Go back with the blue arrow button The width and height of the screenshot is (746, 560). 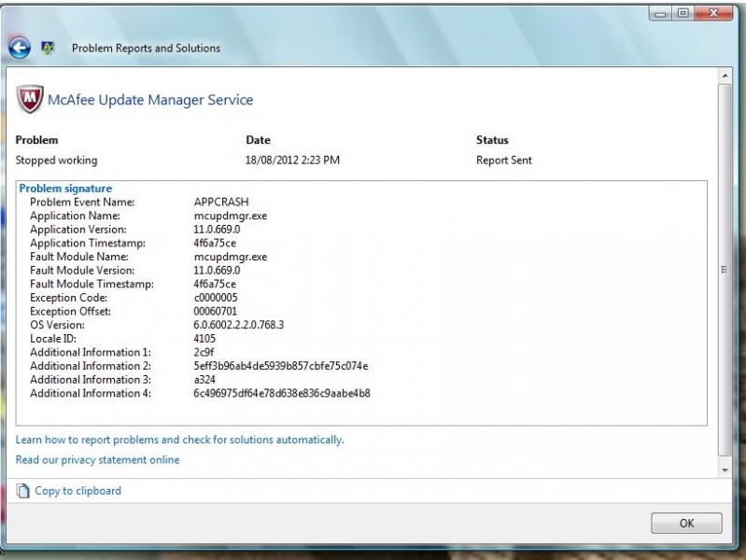click(x=20, y=48)
